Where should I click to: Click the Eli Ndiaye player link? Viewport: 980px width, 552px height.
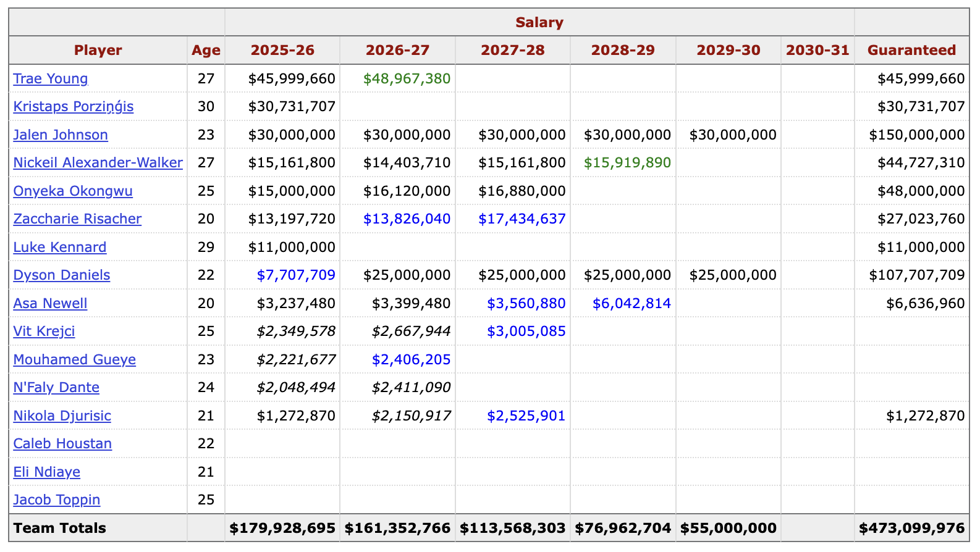46,472
